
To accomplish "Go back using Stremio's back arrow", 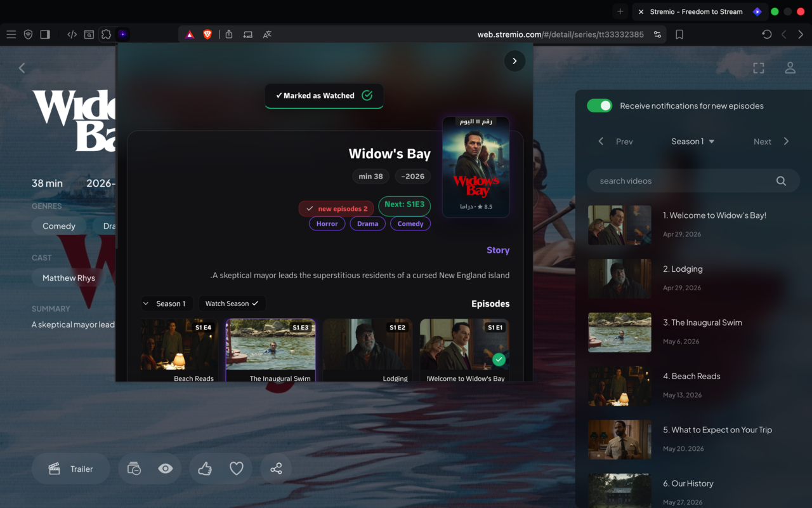I will pos(22,68).
